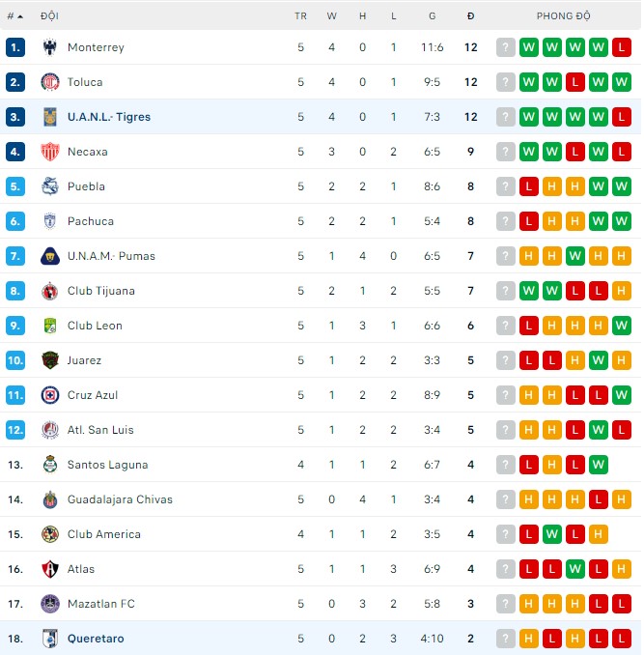Click the Monterrey team crest icon
Image resolution: width=644 pixels, height=655 pixels.
(50, 47)
